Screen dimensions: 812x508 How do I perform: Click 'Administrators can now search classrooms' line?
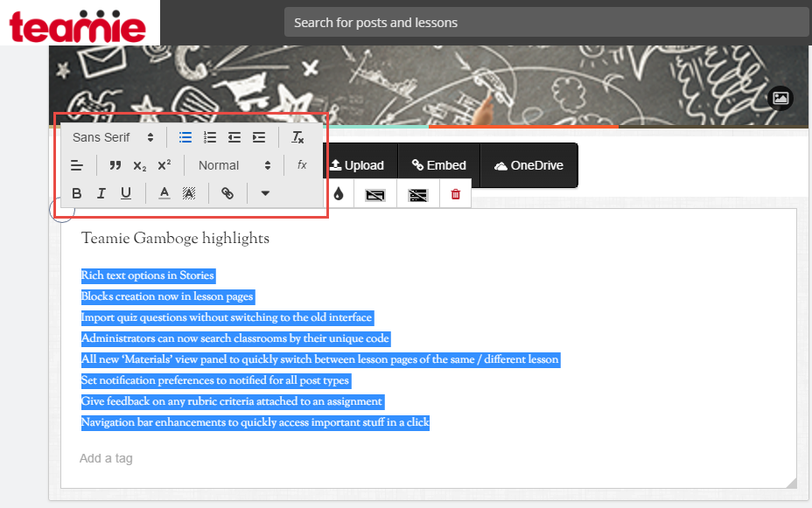[x=235, y=338]
